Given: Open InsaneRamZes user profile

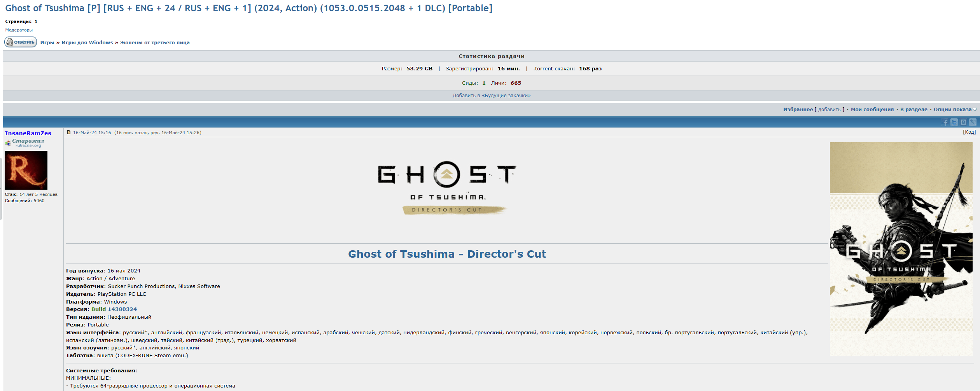Looking at the screenshot, I should tap(28, 133).
